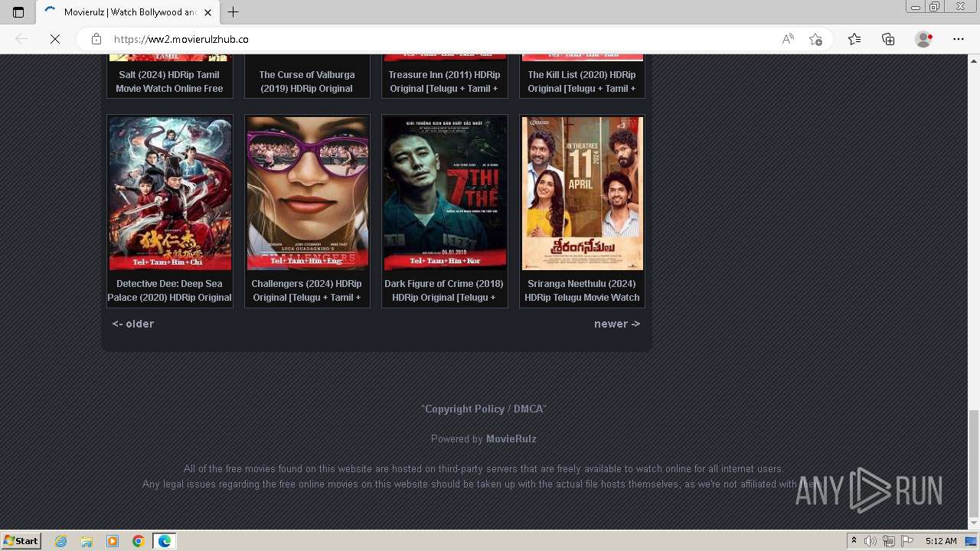Open a new tab with plus button

[234, 12]
